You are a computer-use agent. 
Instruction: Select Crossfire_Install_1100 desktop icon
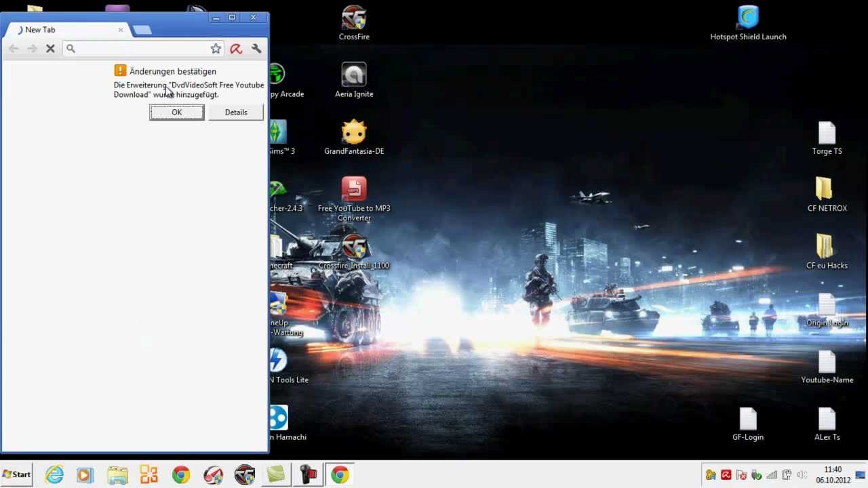(354, 251)
